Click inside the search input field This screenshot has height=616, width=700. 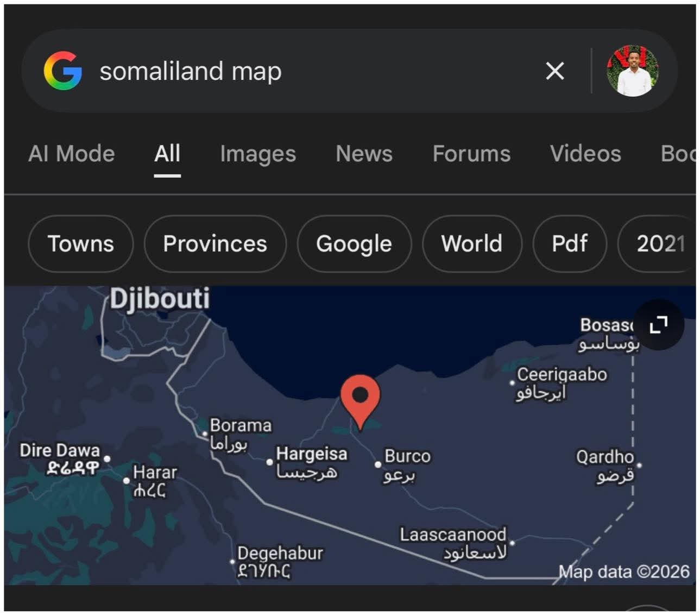(272, 71)
